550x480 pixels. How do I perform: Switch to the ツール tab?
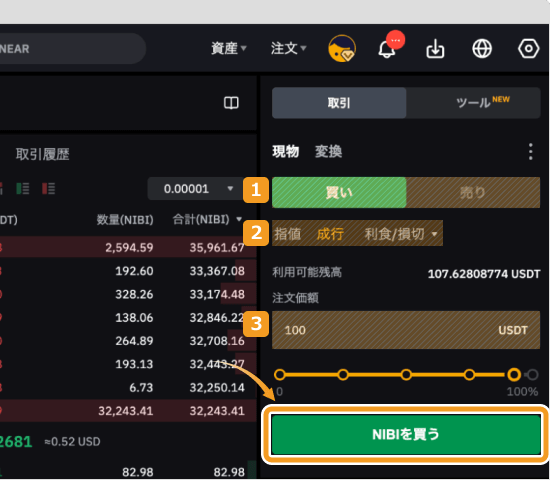pos(474,103)
